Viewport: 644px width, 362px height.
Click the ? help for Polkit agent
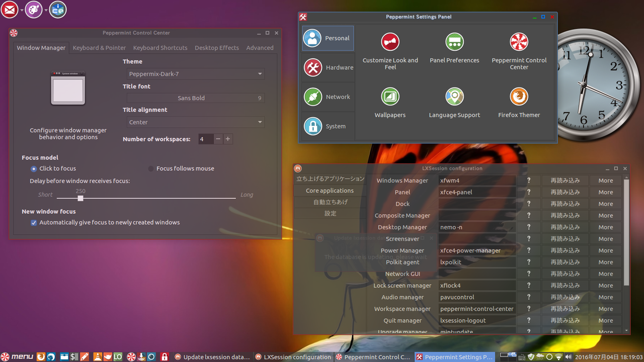(x=529, y=262)
